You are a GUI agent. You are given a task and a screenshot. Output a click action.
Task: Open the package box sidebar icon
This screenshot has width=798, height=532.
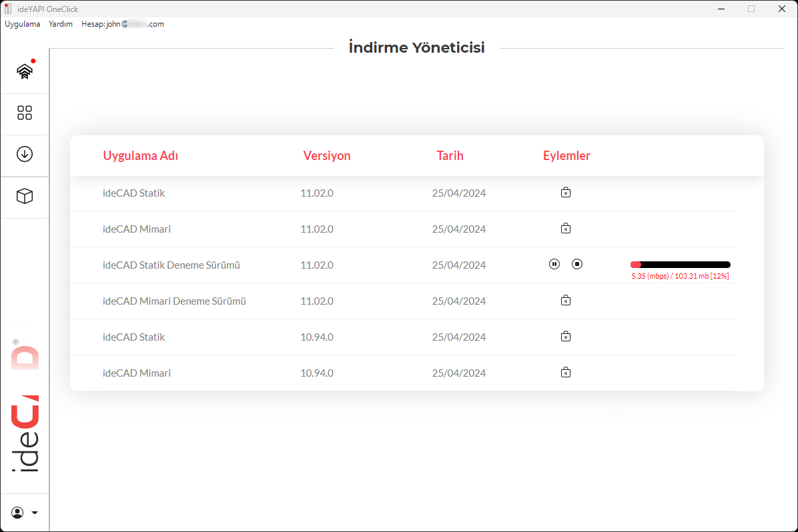click(25, 196)
